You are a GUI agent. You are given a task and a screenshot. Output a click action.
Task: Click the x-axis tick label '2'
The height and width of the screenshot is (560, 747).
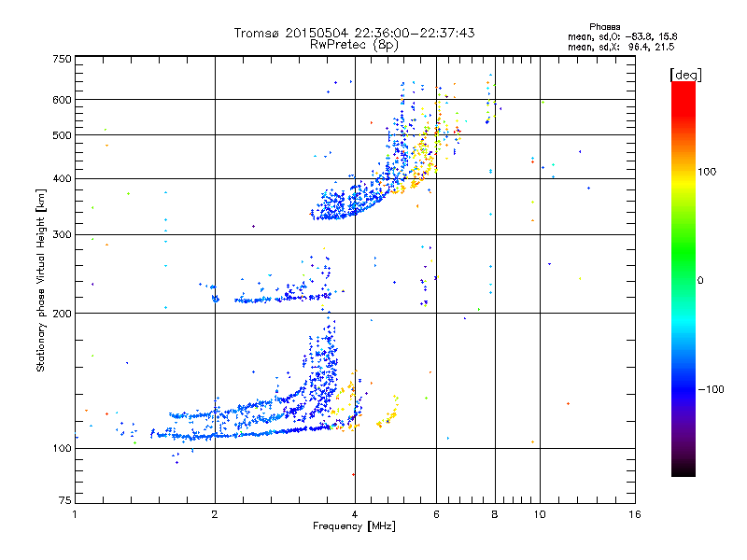click(215, 514)
